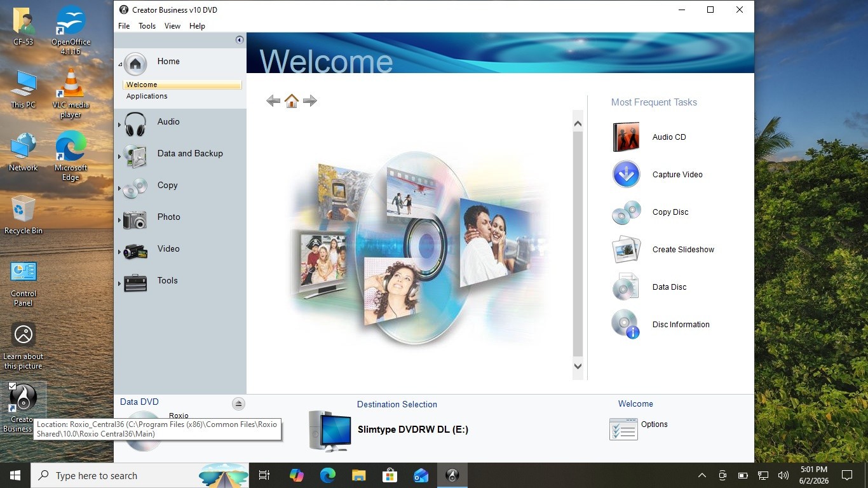The image size is (868, 488).
Task: Expand the Copy category arrow
Action: pyautogui.click(x=119, y=188)
